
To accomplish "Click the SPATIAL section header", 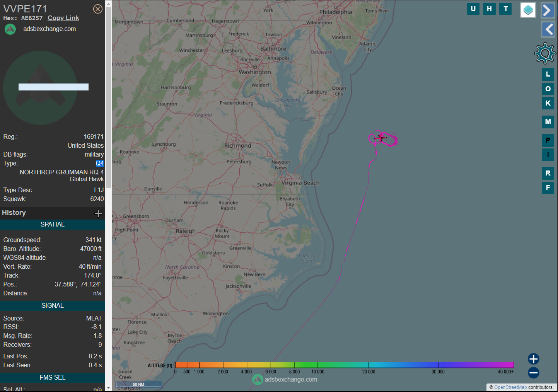I will (53, 225).
